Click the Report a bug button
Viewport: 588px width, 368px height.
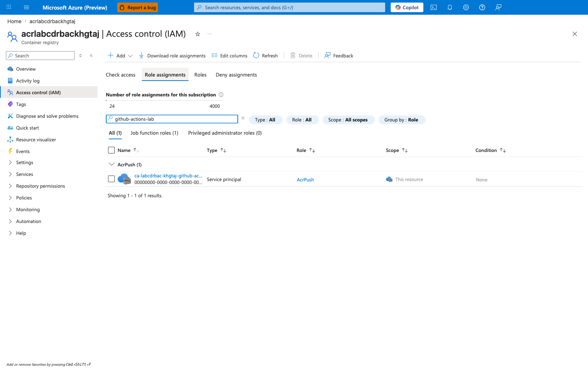[x=137, y=7]
